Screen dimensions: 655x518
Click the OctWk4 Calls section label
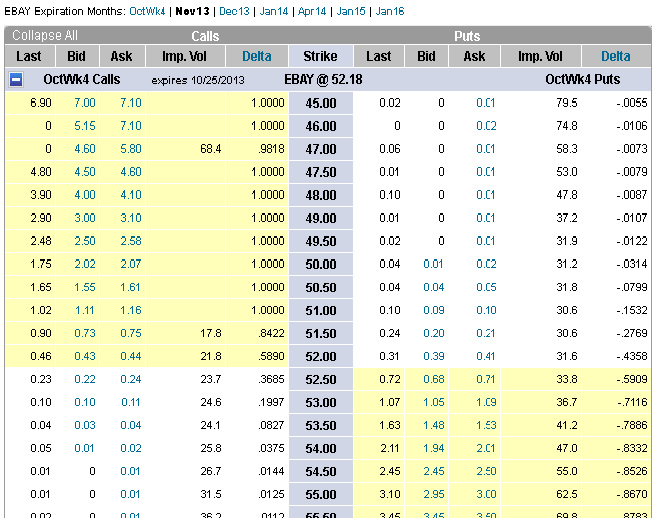(81, 79)
